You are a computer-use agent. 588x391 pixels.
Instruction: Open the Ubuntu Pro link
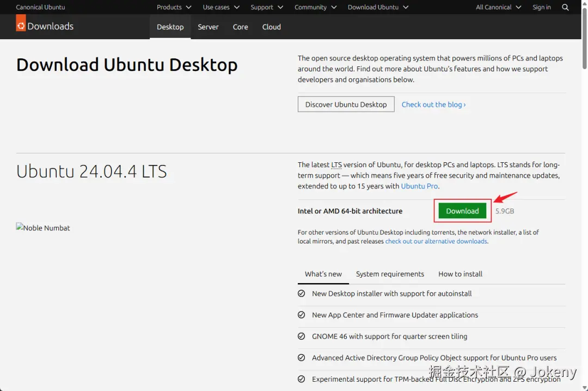tap(419, 186)
